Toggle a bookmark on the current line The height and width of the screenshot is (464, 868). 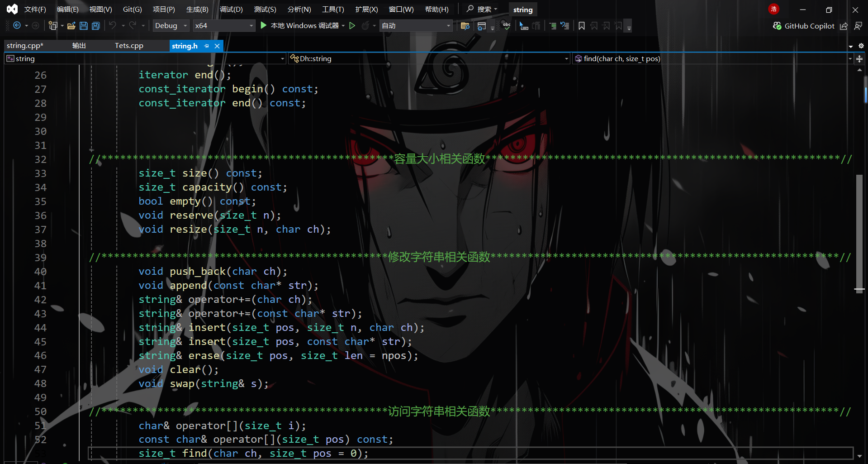click(x=582, y=26)
